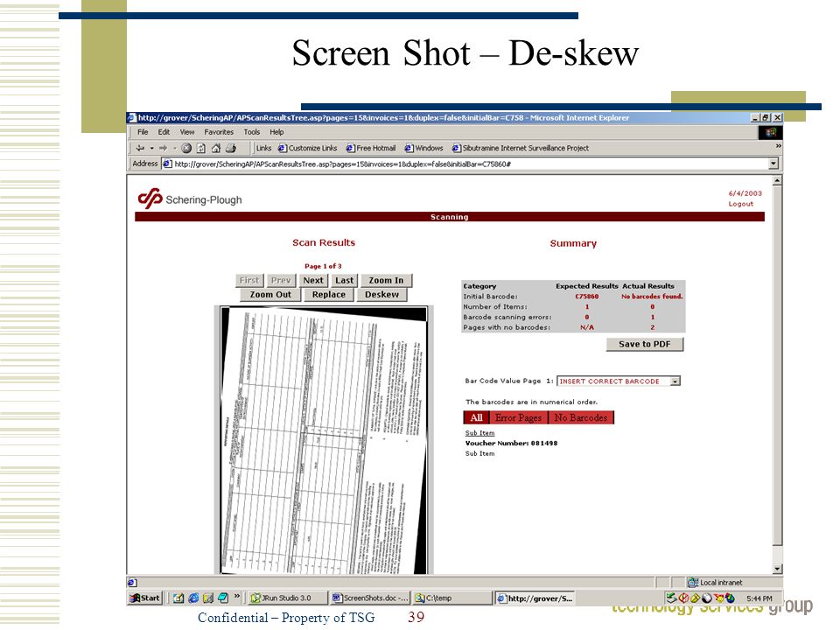
Task: Select the All tab
Action: click(x=476, y=418)
